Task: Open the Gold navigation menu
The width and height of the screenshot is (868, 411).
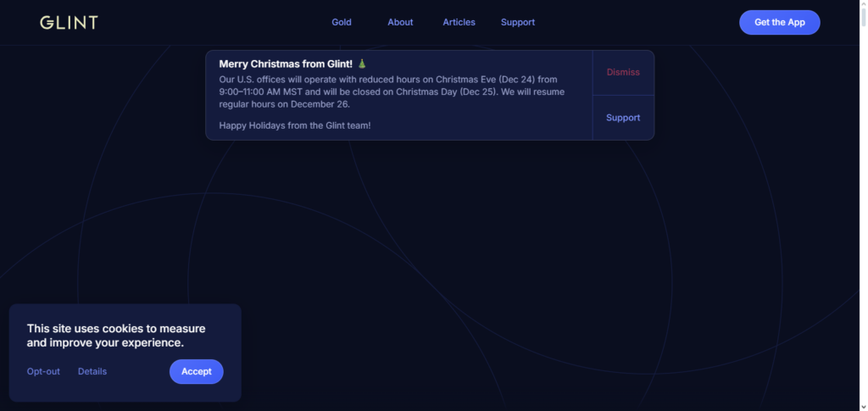Action: pyautogui.click(x=342, y=22)
